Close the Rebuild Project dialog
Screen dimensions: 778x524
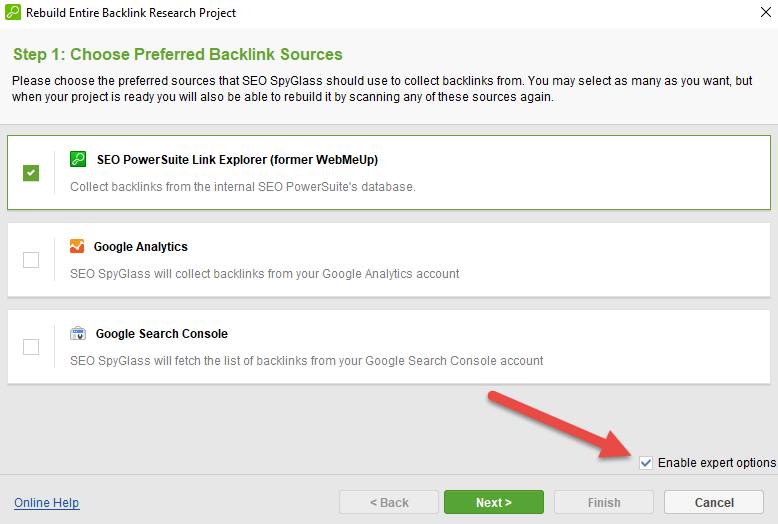pos(766,12)
